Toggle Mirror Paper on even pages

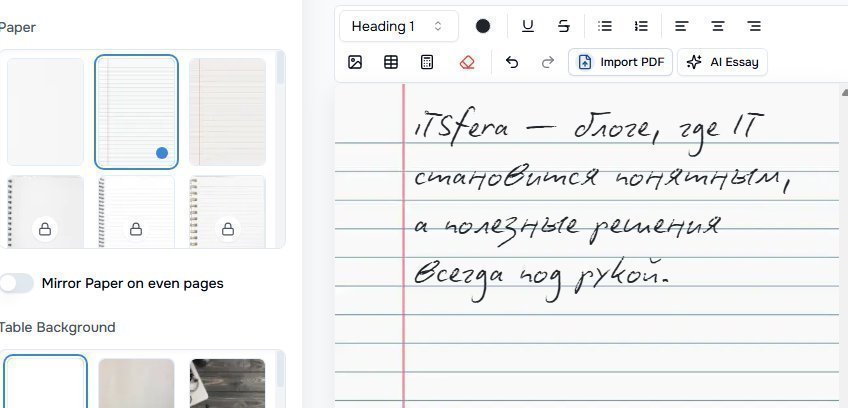(16, 283)
